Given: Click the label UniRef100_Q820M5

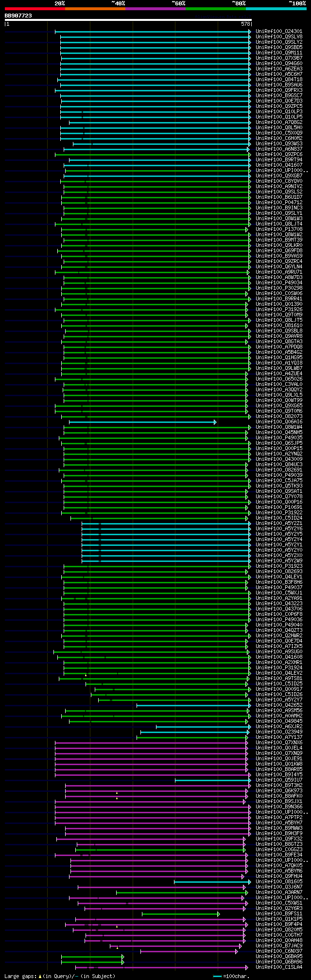Looking at the screenshot, I should (x=279, y=930).
